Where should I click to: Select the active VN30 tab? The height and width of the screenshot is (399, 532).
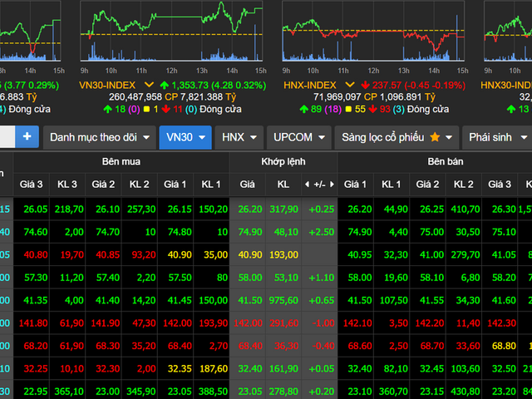(x=185, y=137)
